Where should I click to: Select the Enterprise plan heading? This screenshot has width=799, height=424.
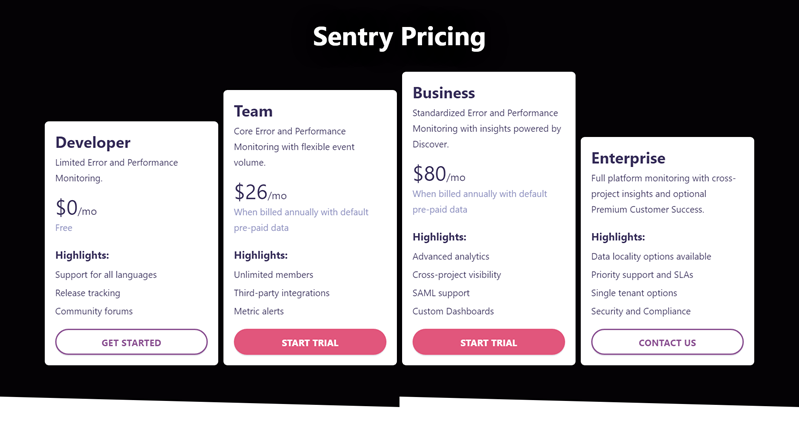pyautogui.click(x=628, y=158)
